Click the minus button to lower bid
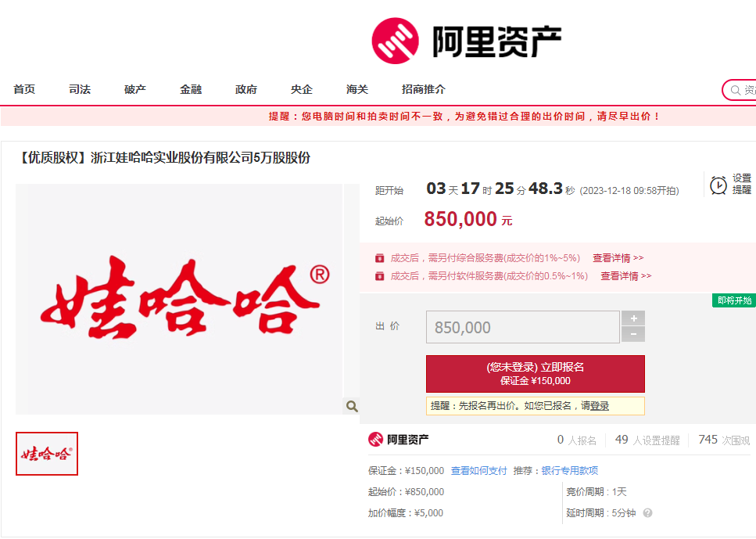This screenshot has height=539, width=756. tap(632, 335)
